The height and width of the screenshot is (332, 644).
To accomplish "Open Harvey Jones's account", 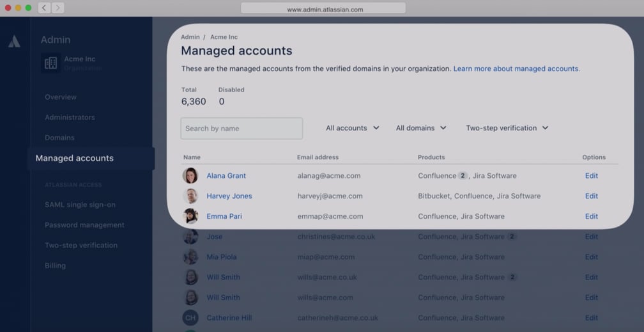I will 229,196.
